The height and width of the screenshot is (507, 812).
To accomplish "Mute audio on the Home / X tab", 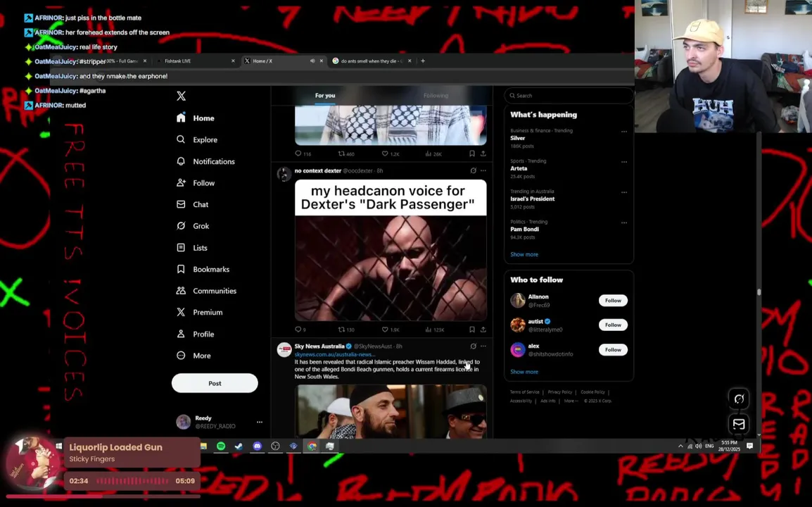I will pyautogui.click(x=312, y=61).
